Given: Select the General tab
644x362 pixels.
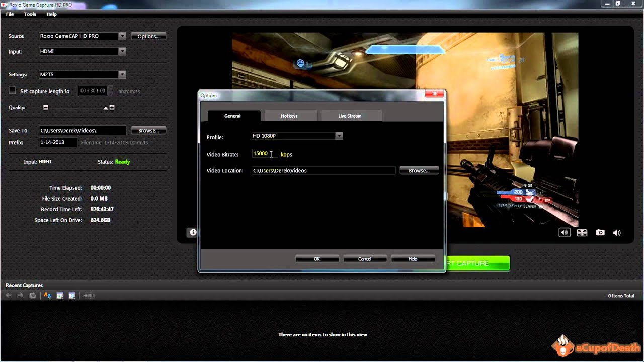Looking at the screenshot, I should [232, 116].
